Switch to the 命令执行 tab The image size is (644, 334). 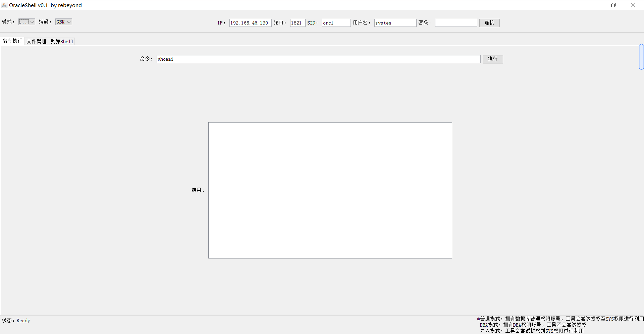[12, 41]
